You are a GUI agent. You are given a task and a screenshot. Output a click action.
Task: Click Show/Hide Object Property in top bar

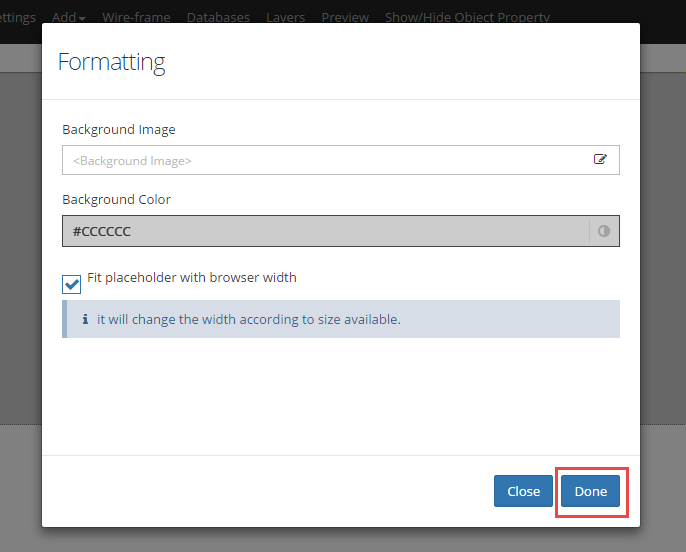pyautogui.click(x=467, y=17)
